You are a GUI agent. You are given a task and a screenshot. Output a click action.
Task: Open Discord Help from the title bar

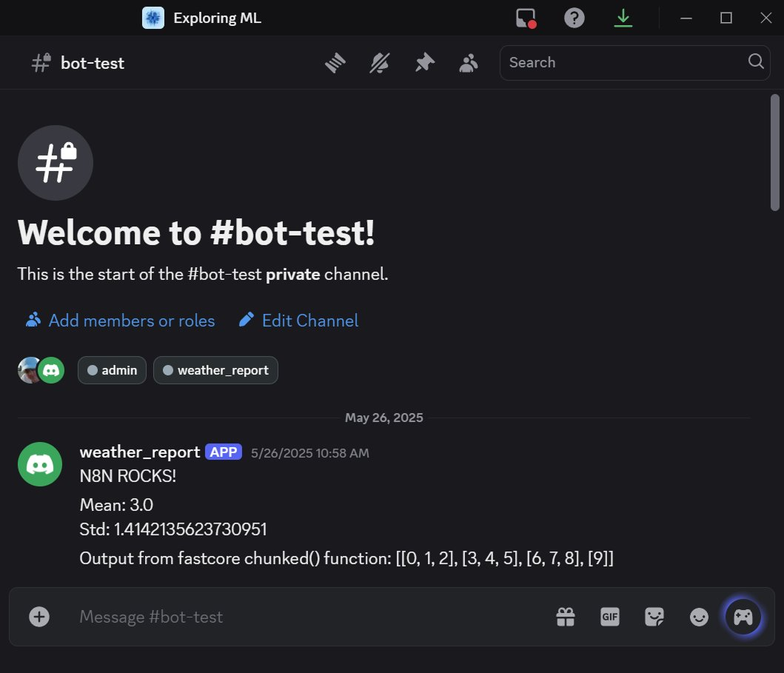click(574, 17)
